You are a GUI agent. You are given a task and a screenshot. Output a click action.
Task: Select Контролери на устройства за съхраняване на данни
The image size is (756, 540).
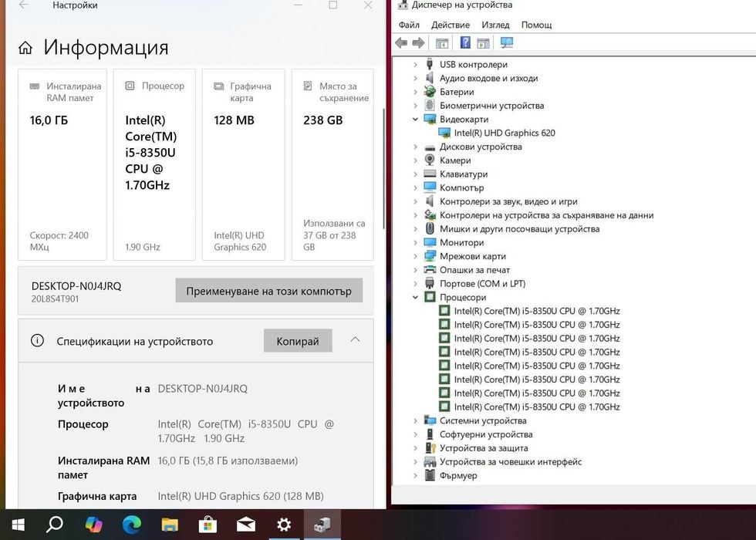(x=546, y=215)
